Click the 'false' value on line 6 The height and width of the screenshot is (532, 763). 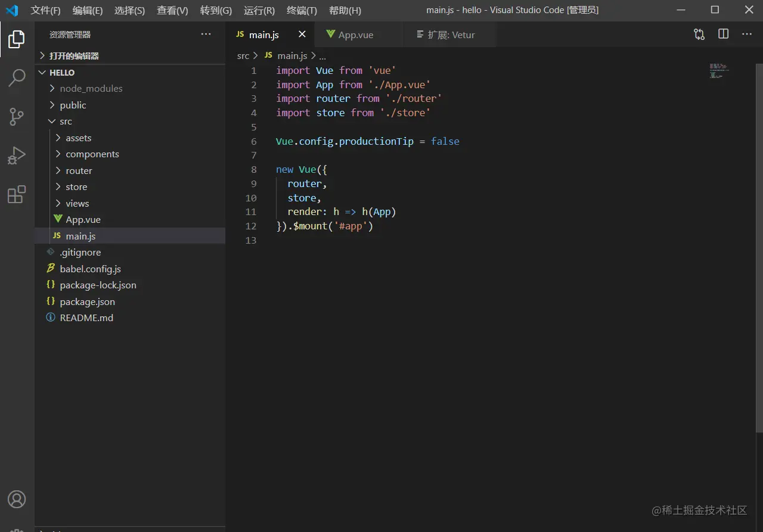[x=445, y=141]
